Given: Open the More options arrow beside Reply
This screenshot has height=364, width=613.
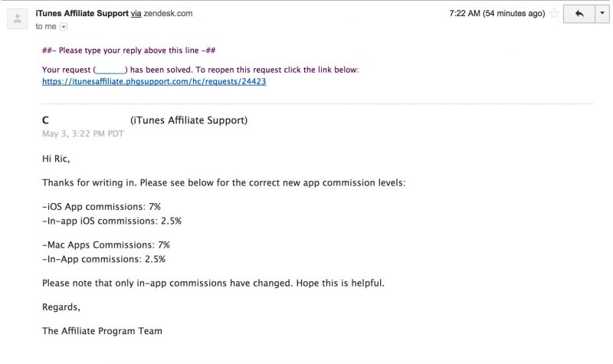Looking at the screenshot, I should [x=602, y=14].
